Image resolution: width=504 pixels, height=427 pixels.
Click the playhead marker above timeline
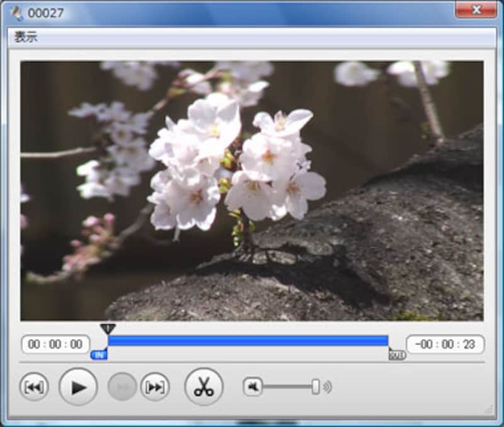pos(108,329)
